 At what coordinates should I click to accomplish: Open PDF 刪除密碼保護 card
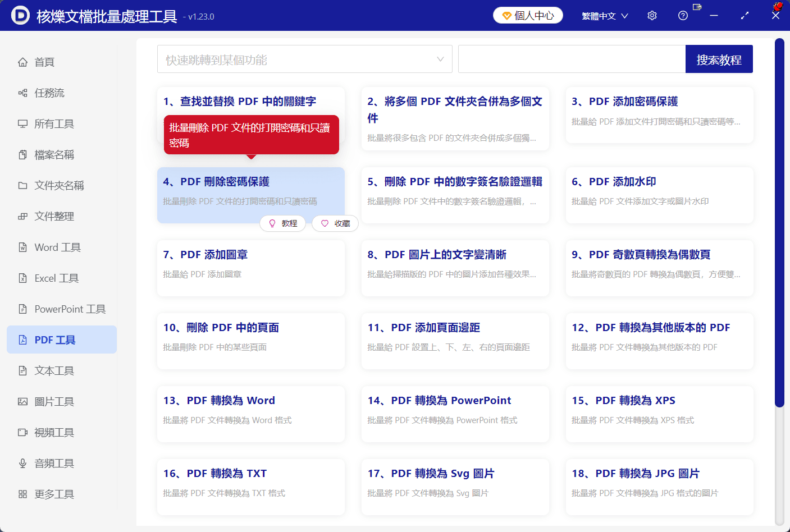(251, 195)
